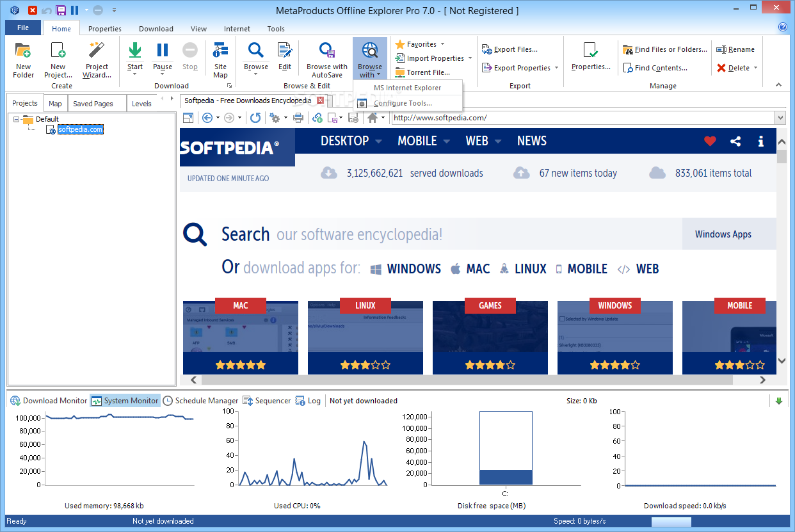
Task: Open the Site Map view
Action: (220, 60)
